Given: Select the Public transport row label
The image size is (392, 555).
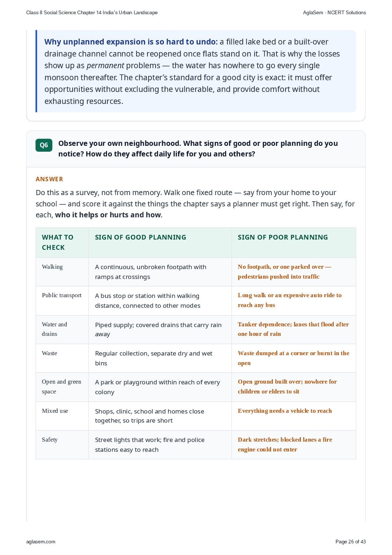Looking at the screenshot, I should [62, 295].
